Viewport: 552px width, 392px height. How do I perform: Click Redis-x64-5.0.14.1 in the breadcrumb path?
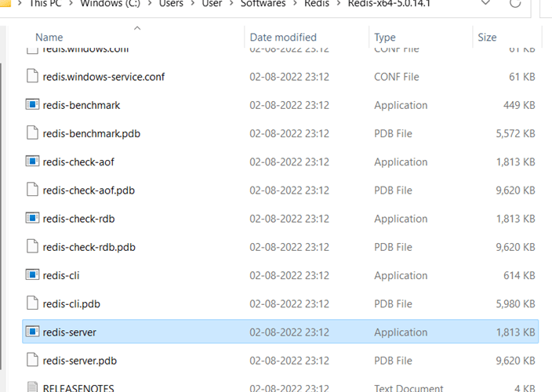pos(389,3)
